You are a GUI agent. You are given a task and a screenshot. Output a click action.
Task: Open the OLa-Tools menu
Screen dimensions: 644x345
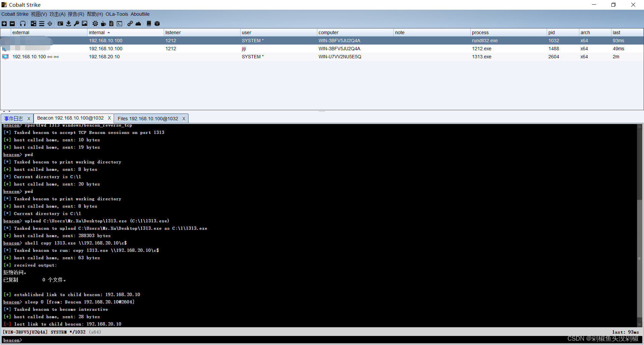117,14
